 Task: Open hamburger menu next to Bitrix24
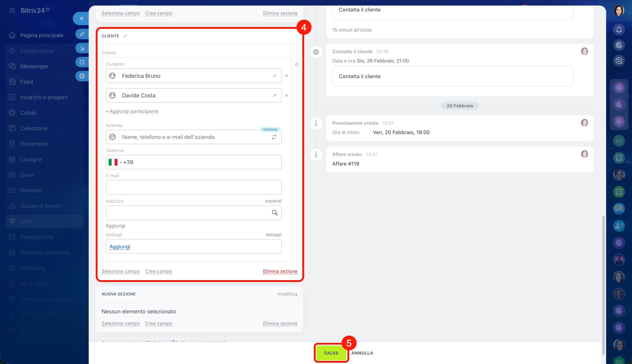(x=12, y=10)
